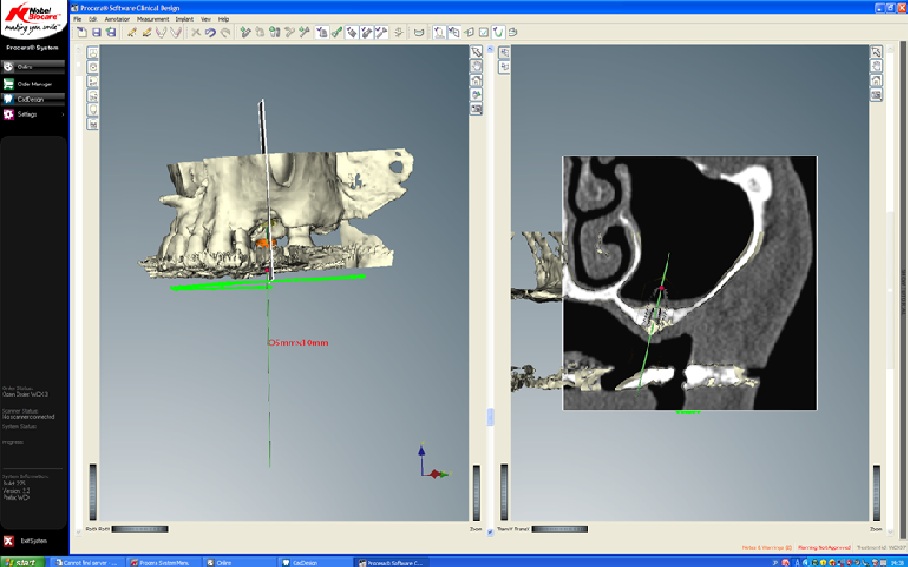Screen dimensions: 908x567
Task: Select the second yellow pencil annotation tool
Action: [147, 32]
